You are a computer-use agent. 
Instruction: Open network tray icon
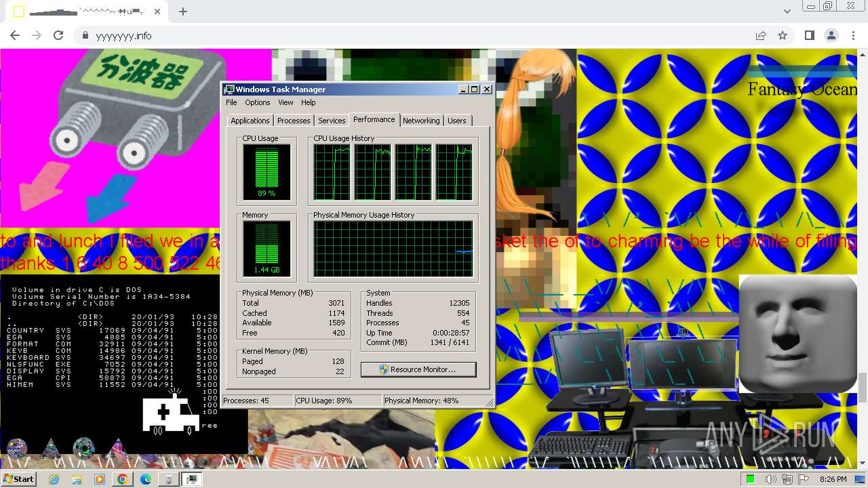click(787, 479)
